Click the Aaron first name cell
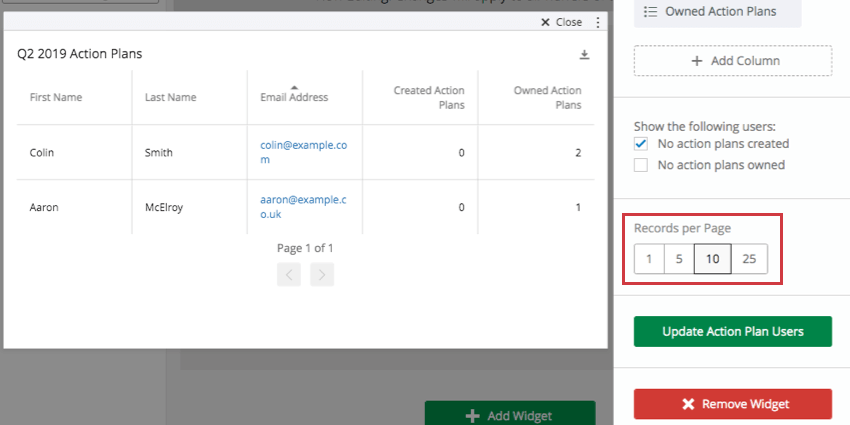Image resolution: width=850 pixels, height=425 pixels. coord(44,207)
